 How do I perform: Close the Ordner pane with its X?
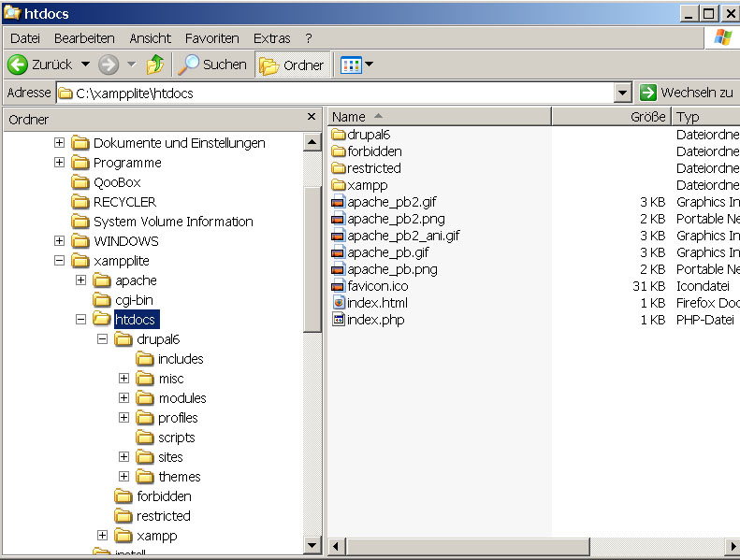[312, 118]
